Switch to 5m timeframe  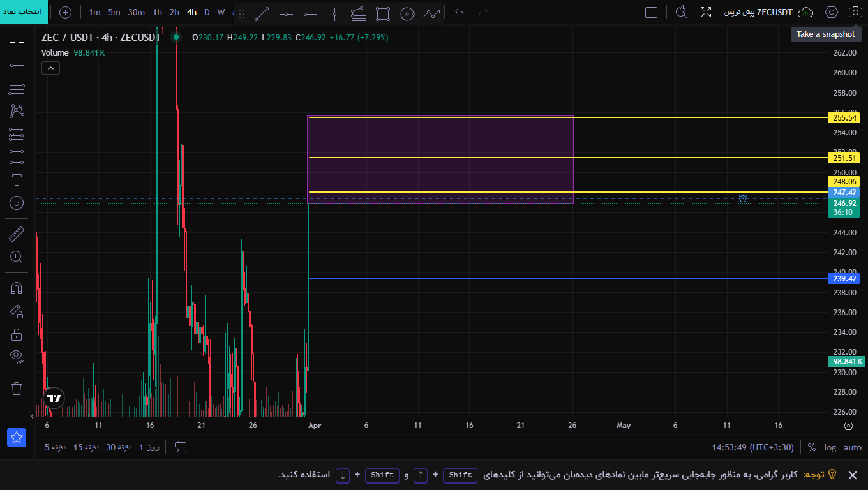(x=114, y=12)
